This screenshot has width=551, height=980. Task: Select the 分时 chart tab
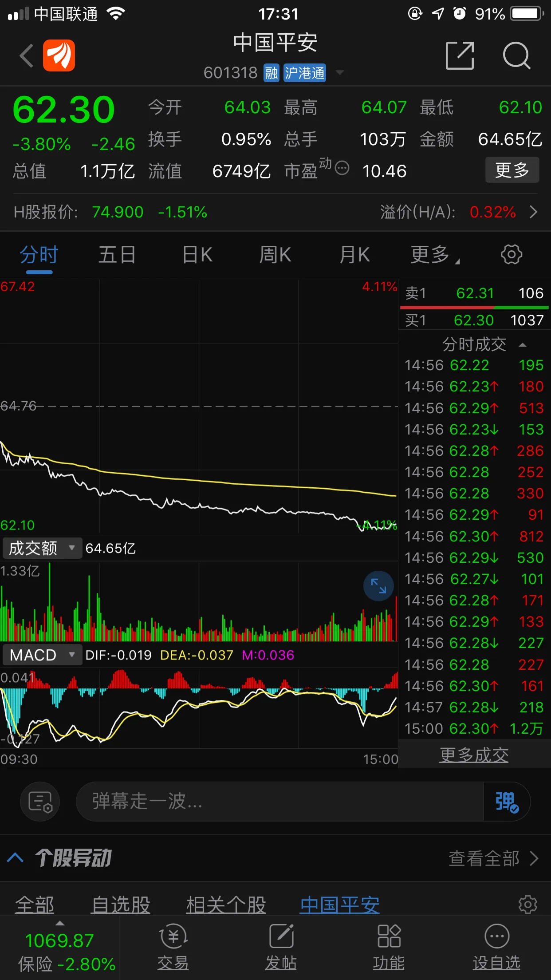pyautogui.click(x=39, y=255)
